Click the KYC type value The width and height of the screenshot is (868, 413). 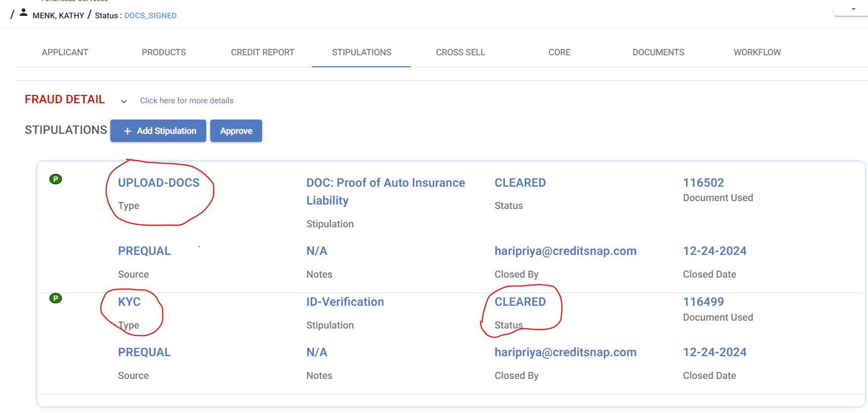(129, 302)
